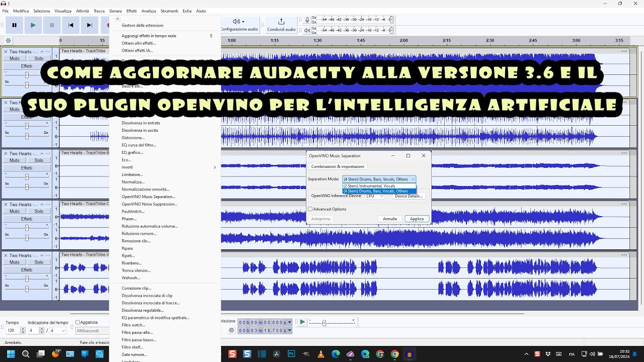Click the Sx/Dx pan slider on TrackTribe-C track
The width and height of the screenshot is (644, 362).
point(27,238)
